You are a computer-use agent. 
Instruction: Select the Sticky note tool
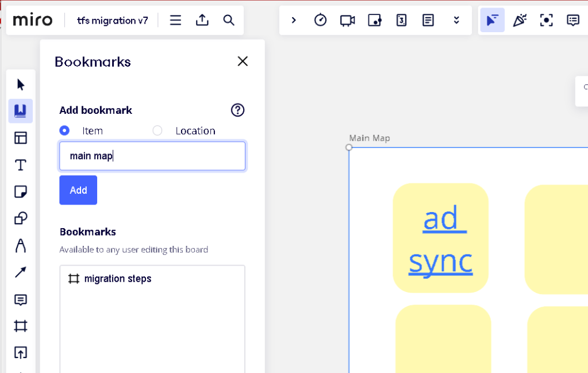point(21,191)
